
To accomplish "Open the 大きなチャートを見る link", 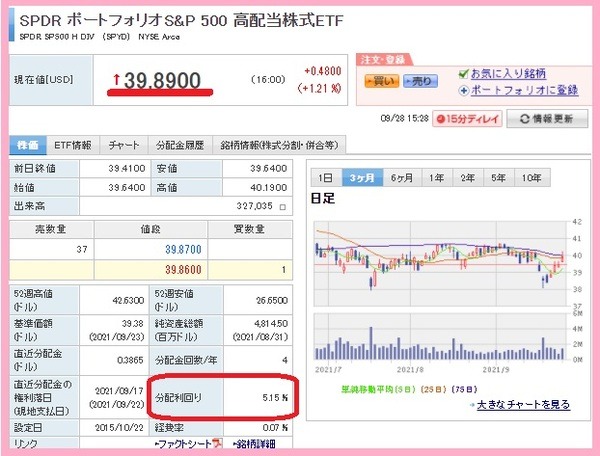I will pos(523,404).
